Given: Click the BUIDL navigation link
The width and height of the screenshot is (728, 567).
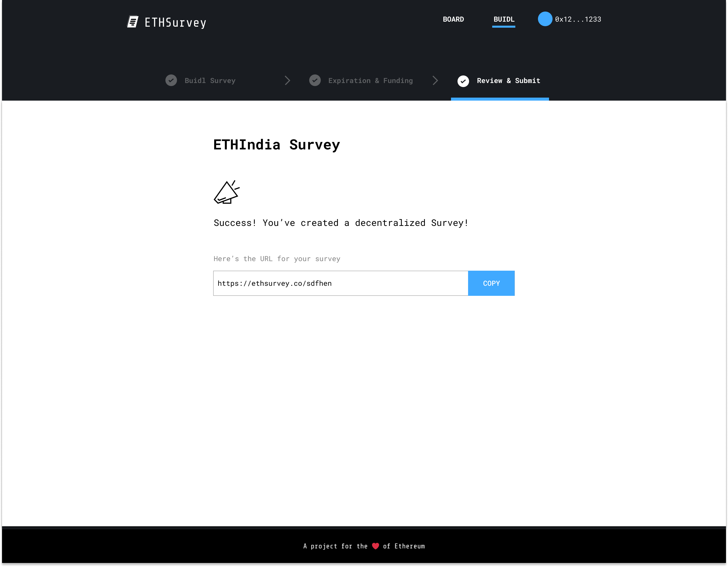Looking at the screenshot, I should 504,19.
